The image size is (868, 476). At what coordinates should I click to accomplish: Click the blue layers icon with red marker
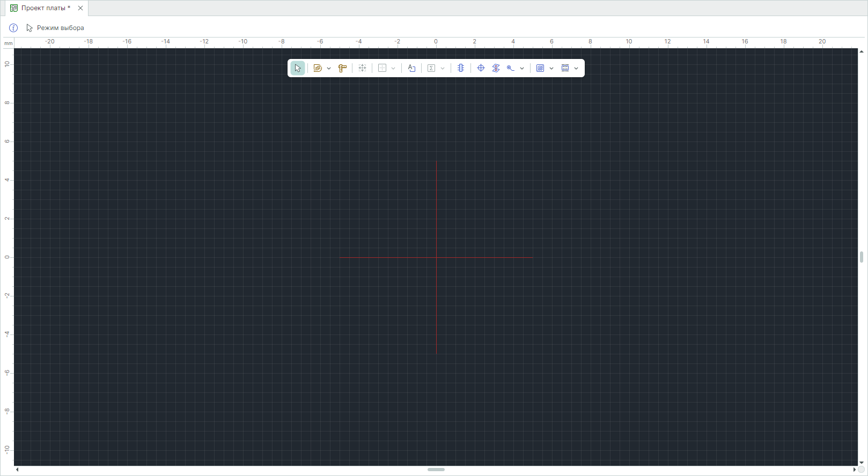(496, 68)
